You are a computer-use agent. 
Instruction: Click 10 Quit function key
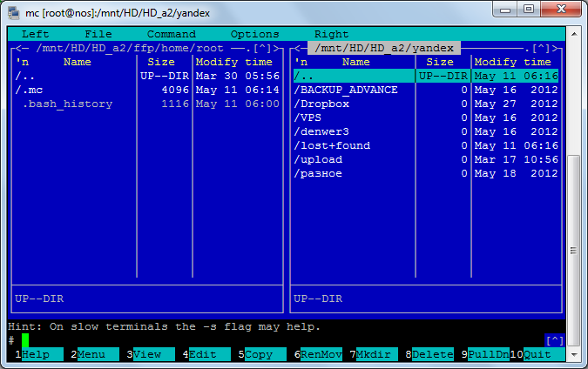pyautogui.click(x=537, y=354)
